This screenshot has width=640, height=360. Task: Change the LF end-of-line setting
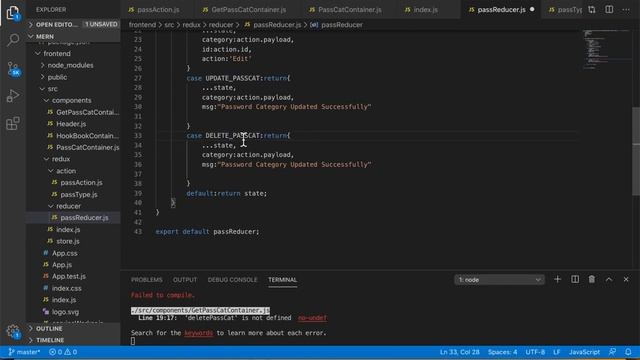[557, 352]
